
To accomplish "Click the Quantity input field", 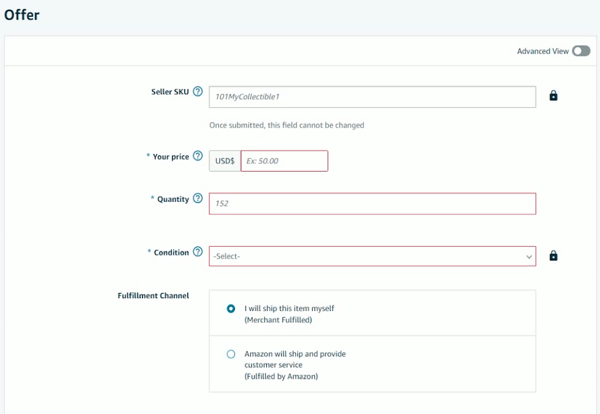I will [372, 204].
